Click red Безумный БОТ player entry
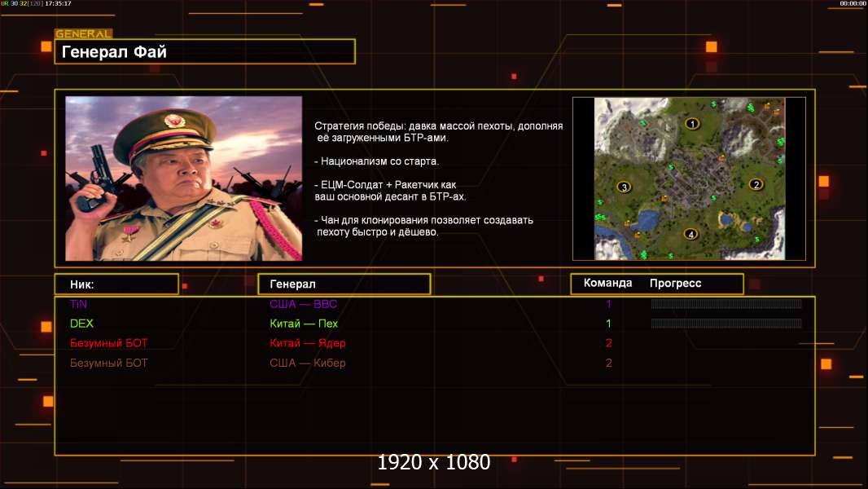This screenshot has height=489, width=868. [108, 343]
